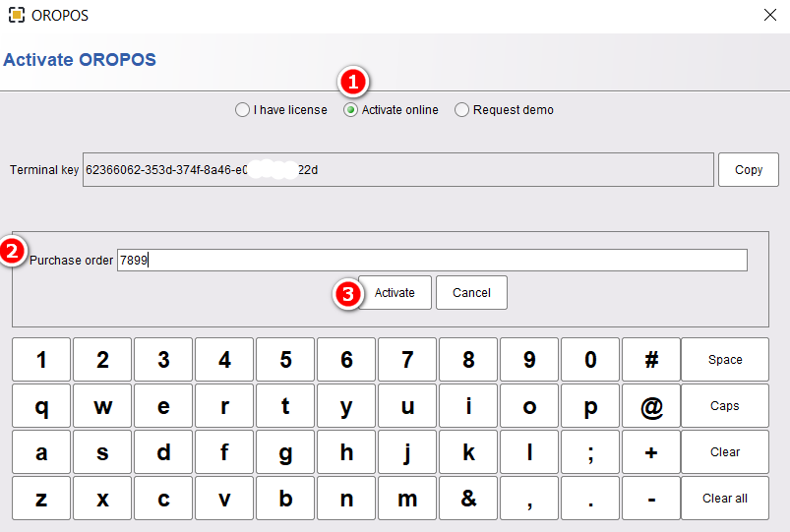Tap the u key on virtual keyboard
This screenshot has height=532, width=790.
tap(407, 406)
